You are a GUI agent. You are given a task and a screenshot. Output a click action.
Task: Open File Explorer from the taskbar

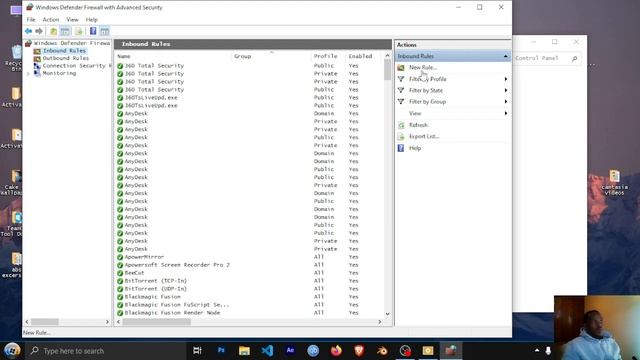244,351
